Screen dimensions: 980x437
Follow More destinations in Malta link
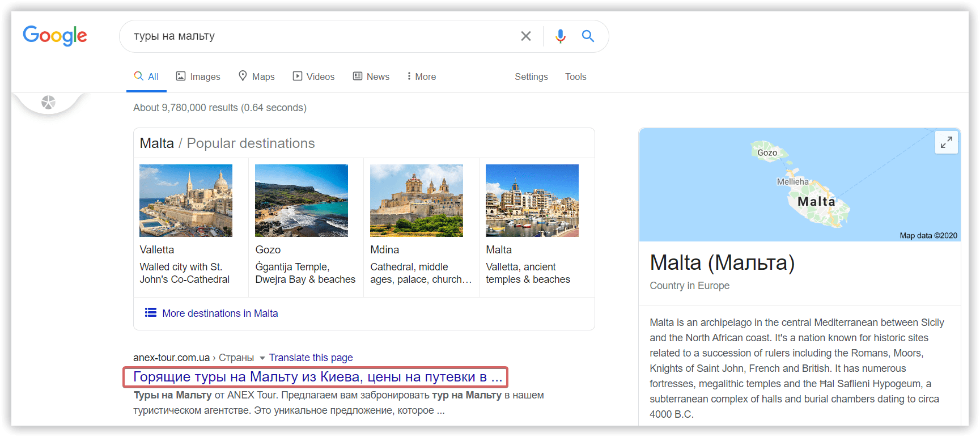pos(220,313)
